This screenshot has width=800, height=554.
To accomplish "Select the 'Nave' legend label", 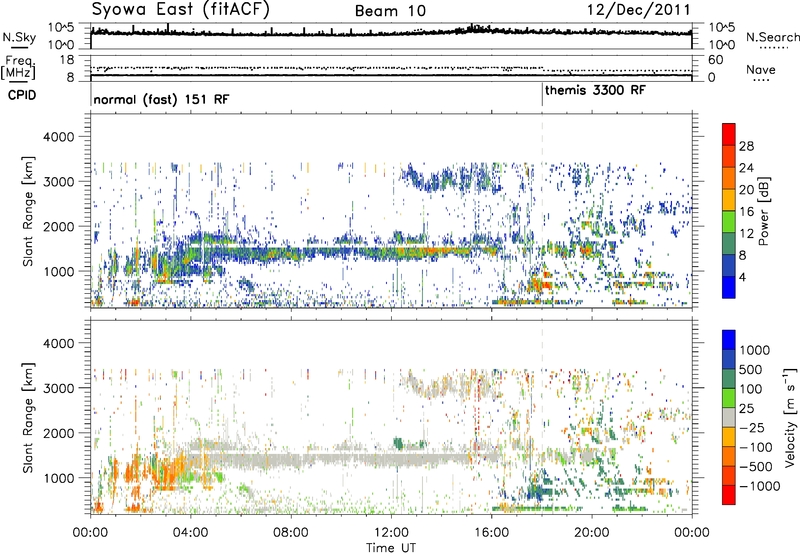I will pos(761,70).
